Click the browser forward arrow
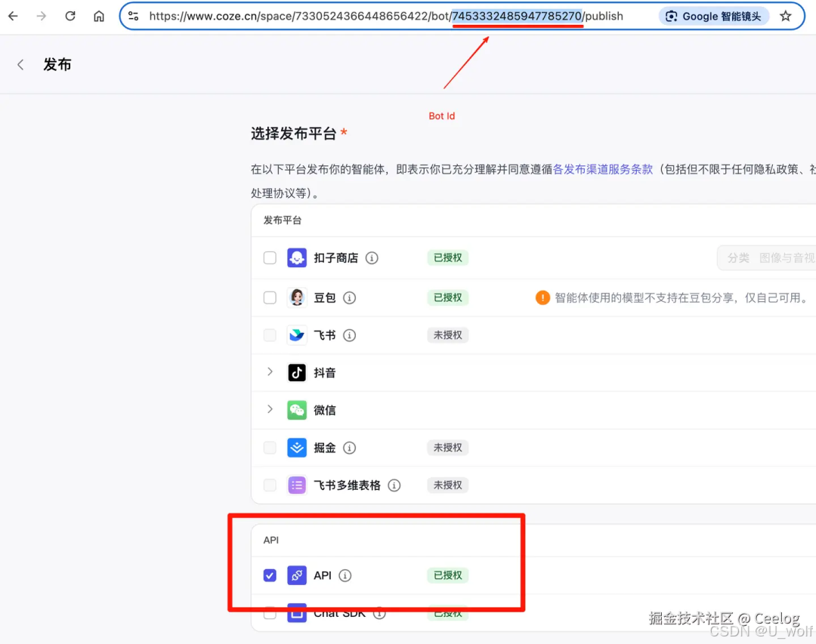 coord(41,16)
